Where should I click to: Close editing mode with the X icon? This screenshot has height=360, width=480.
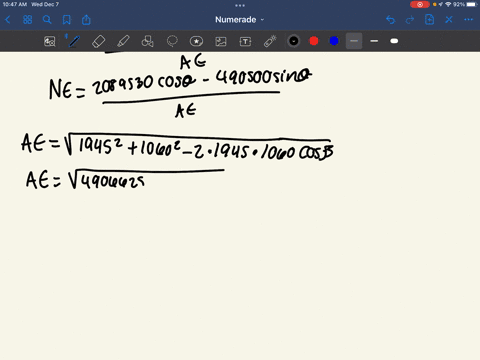(x=449, y=20)
